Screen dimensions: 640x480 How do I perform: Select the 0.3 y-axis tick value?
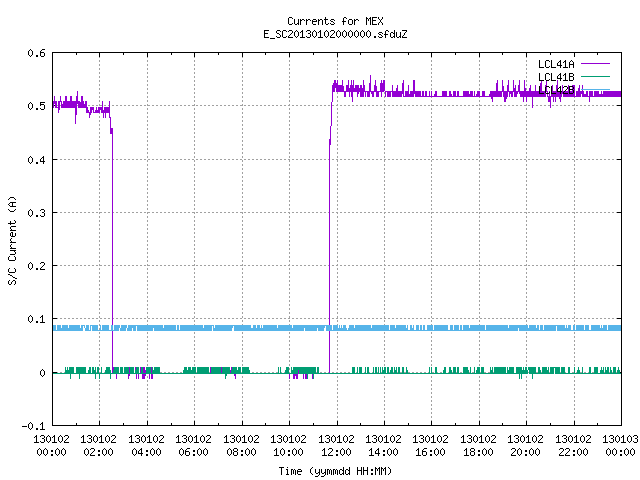36,213
